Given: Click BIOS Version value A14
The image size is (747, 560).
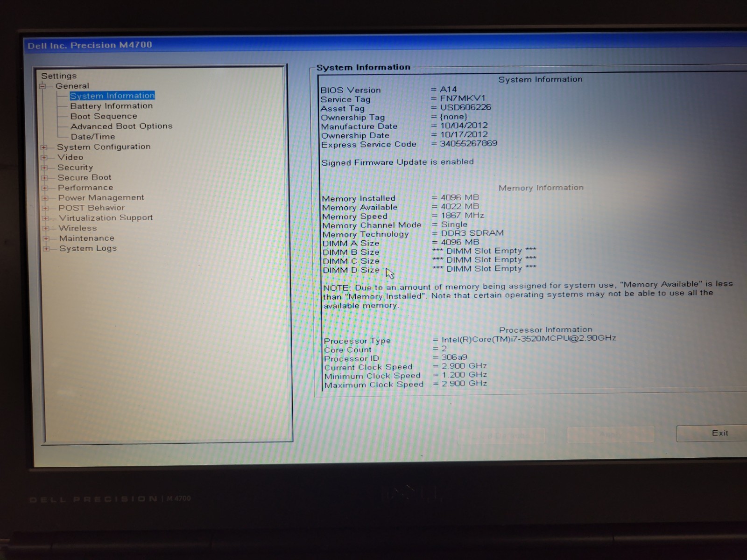Looking at the screenshot, I should [448, 89].
